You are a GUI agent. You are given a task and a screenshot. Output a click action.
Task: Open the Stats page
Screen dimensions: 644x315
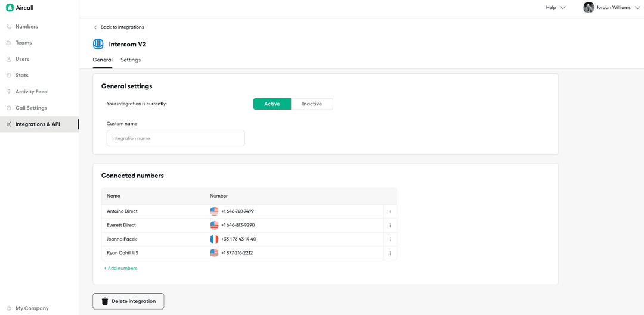pos(21,76)
